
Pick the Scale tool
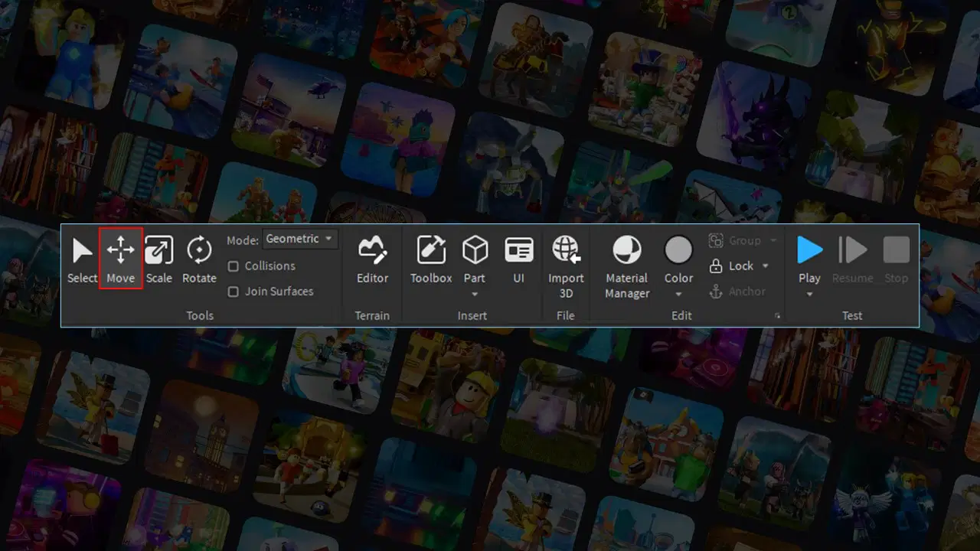tap(158, 259)
